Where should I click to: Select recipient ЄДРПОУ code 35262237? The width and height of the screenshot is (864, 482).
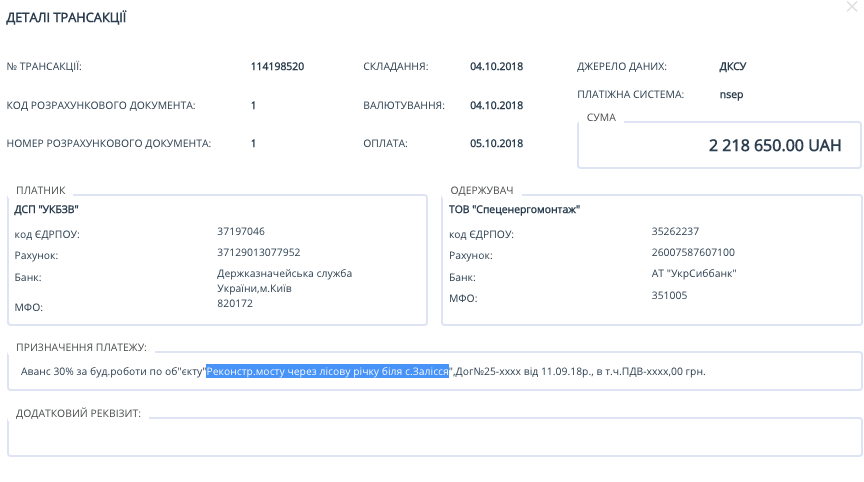(x=675, y=231)
